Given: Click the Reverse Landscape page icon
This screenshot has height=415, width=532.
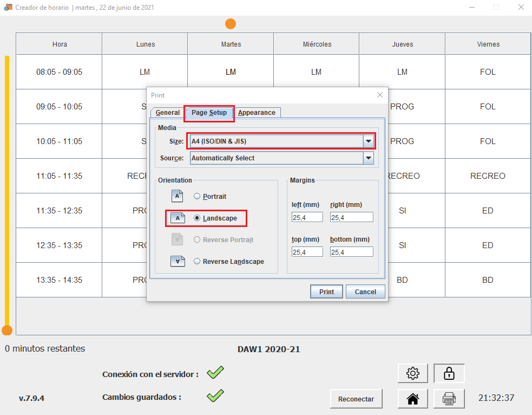Looking at the screenshot, I should click(178, 261).
